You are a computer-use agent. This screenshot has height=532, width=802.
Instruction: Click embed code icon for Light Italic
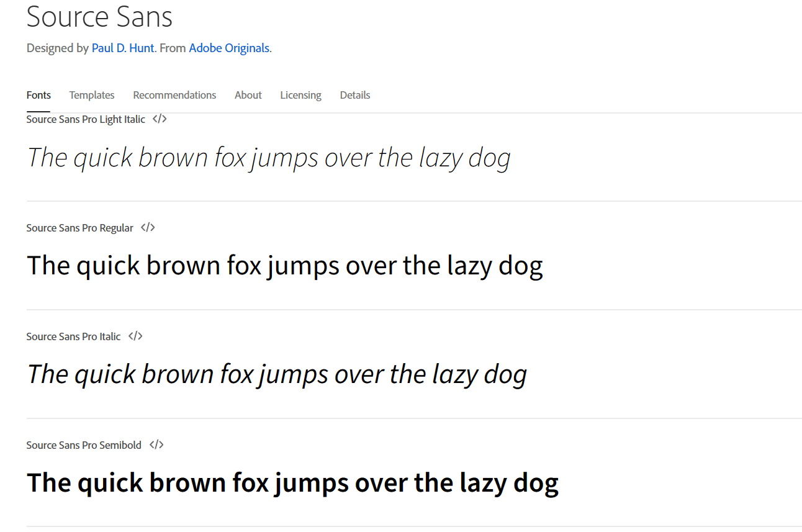coord(160,119)
